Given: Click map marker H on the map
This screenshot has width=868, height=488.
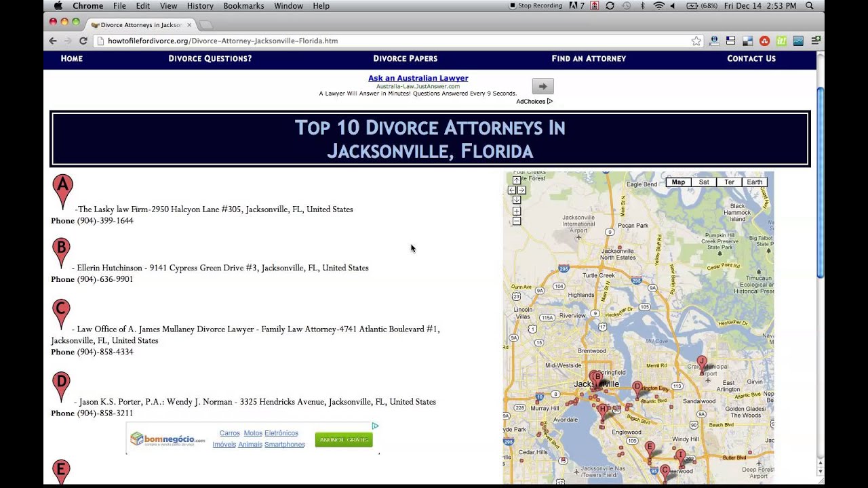Looking at the screenshot, I should 602,411.
